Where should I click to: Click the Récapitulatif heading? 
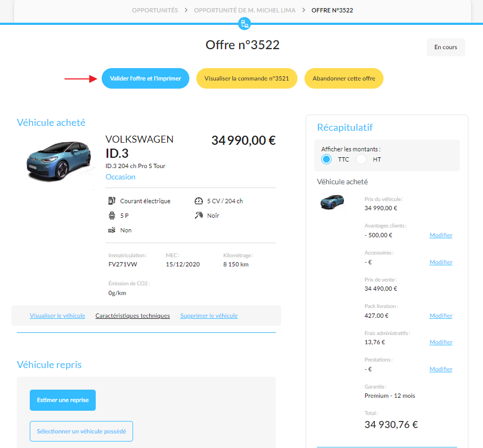coord(345,128)
